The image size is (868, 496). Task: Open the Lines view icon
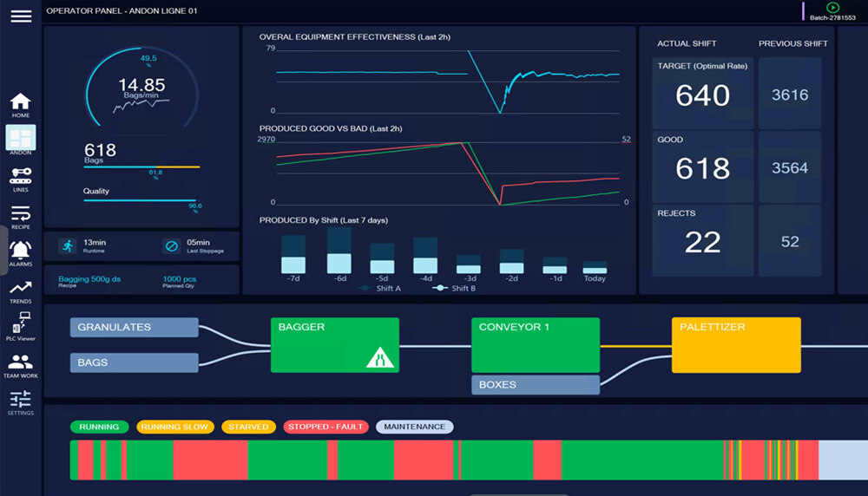[x=20, y=177]
